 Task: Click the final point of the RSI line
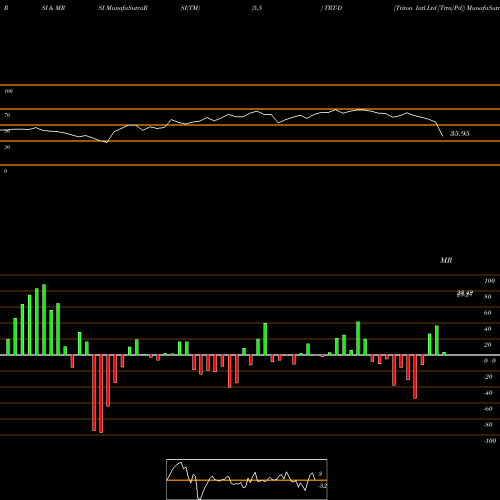(443, 136)
